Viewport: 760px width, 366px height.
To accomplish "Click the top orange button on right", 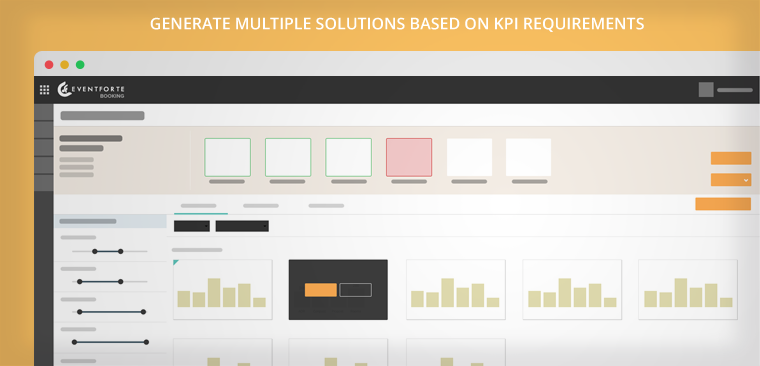I will pos(731,159).
